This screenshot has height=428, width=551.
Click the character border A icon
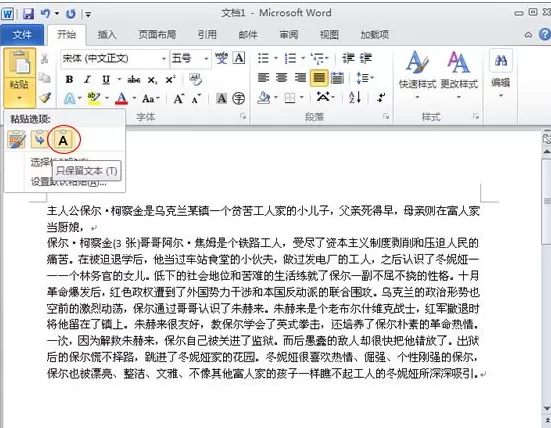(x=239, y=58)
